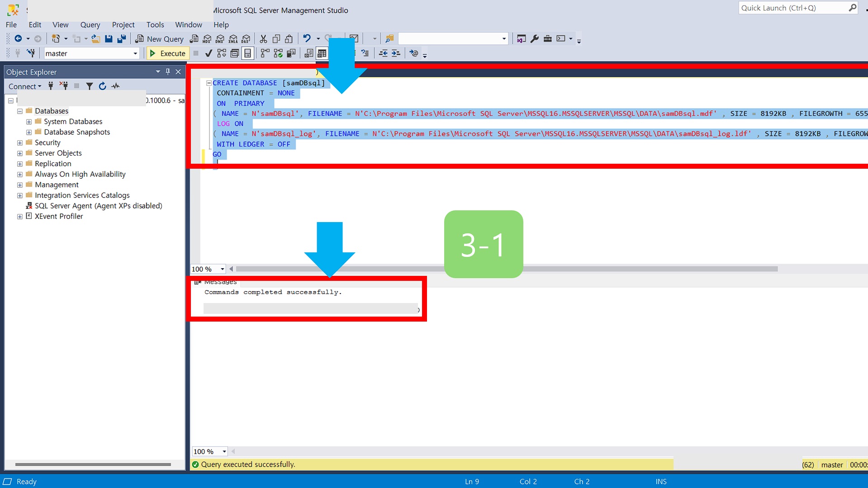
Task: Pin the Object Explorer panel
Action: coord(168,71)
